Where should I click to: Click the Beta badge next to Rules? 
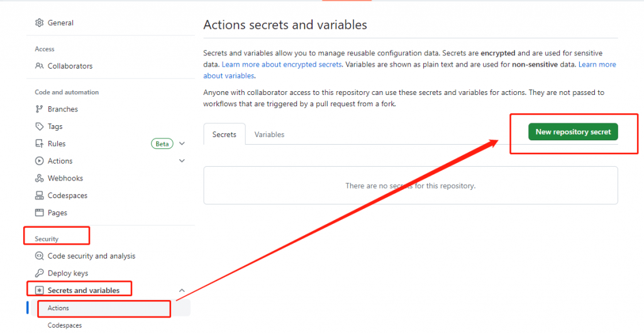click(162, 144)
